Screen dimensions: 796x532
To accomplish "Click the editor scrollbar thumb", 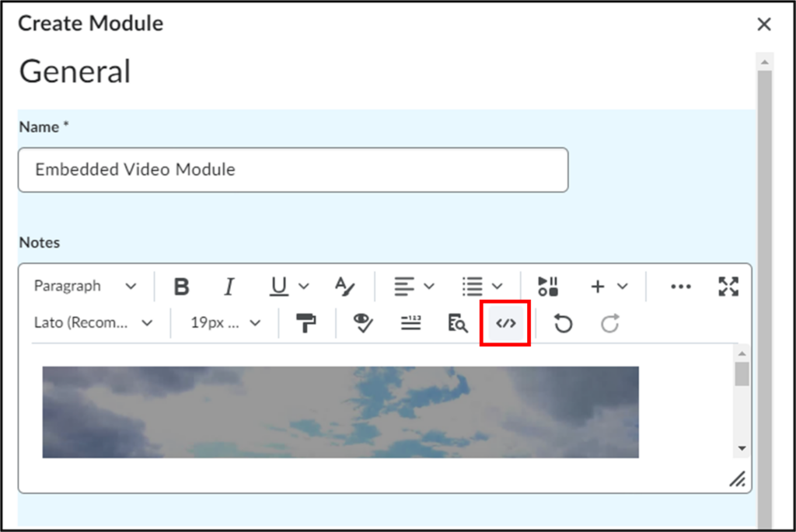I will [x=742, y=374].
